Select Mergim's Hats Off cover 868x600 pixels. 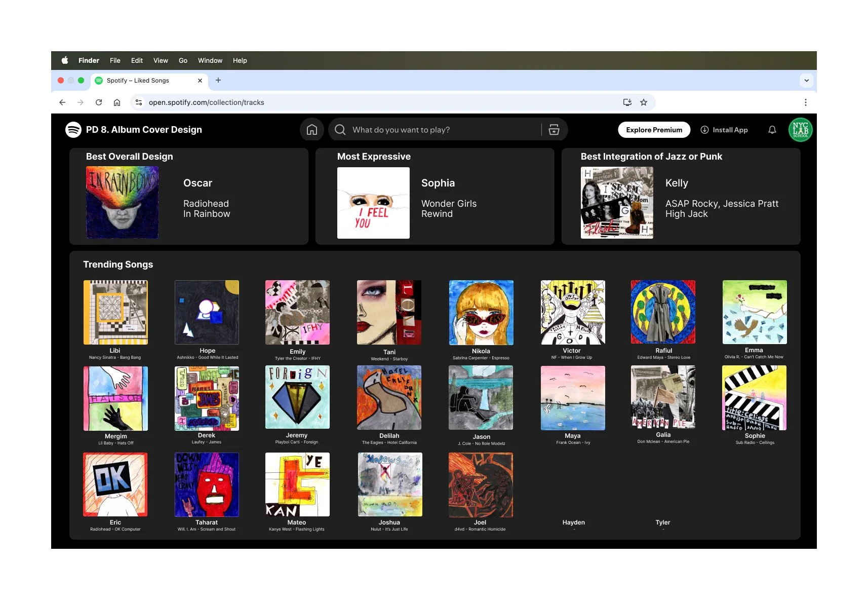pyautogui.click(x=115, y=398)
